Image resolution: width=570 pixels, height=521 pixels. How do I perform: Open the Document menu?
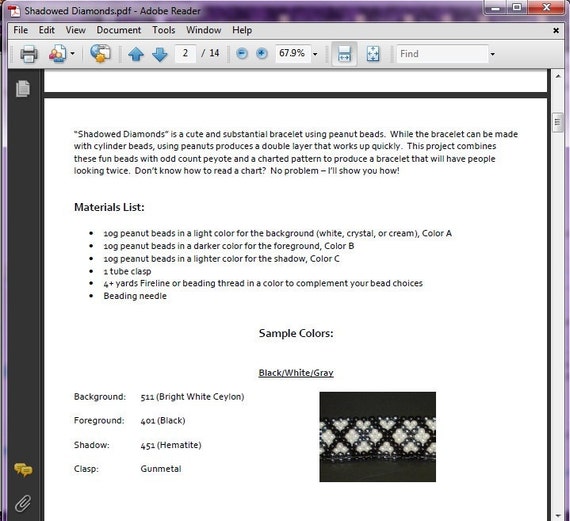(119, 30)
